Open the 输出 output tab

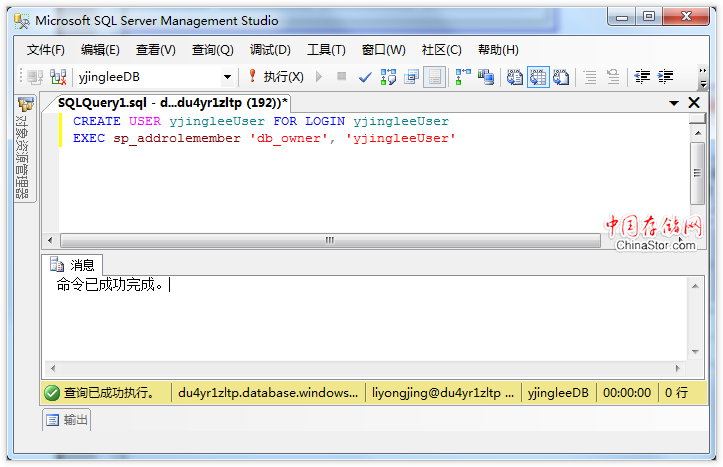[67, 420]
